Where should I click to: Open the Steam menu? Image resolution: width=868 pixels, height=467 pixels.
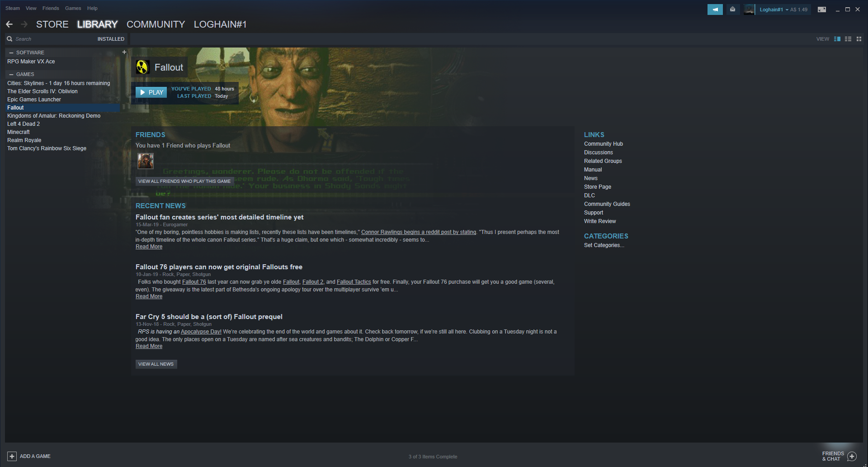coord(13,8)
